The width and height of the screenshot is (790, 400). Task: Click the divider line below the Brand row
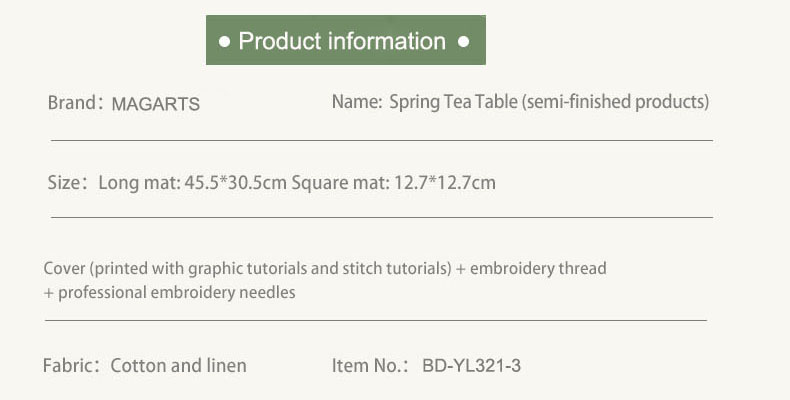click(381, 141)
